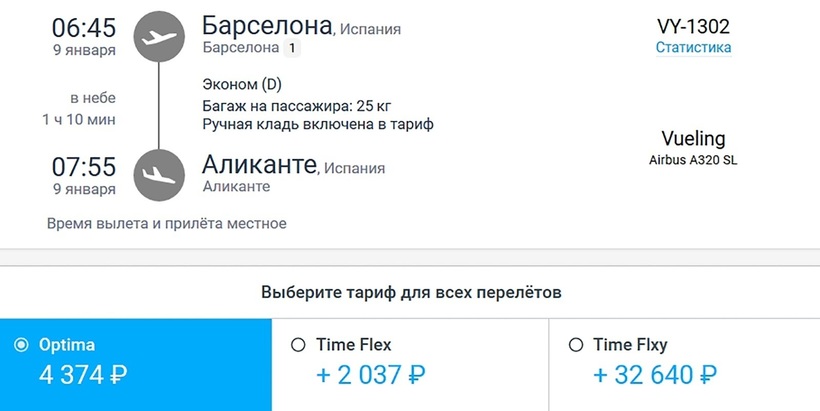Click the 07:55 arrival time
This screenshot has height=411, width=820.
(84, 166)
